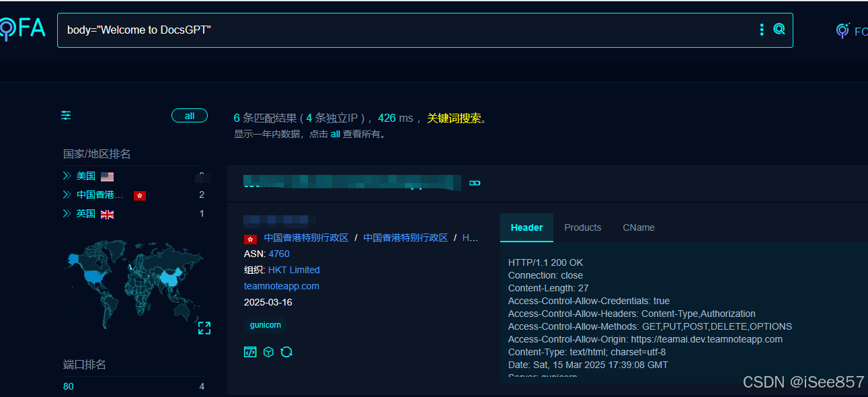
Task: Click the Hong Kong flag icon in result row
Action: [x=250, y=238]
